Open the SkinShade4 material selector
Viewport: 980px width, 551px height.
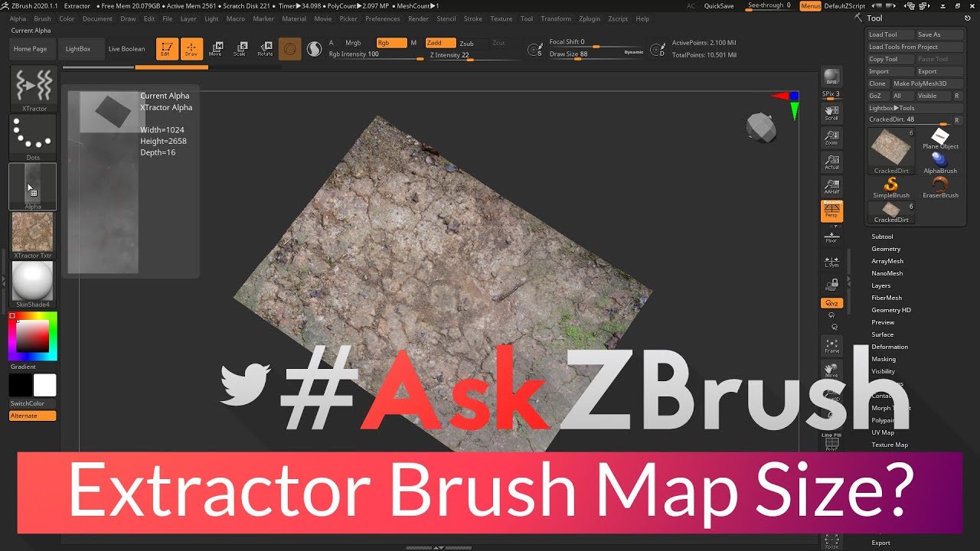tap(33, 284)
